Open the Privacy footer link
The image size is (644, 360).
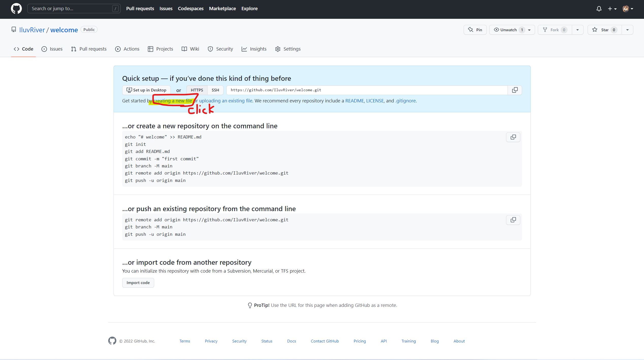[x=211, y=341]
